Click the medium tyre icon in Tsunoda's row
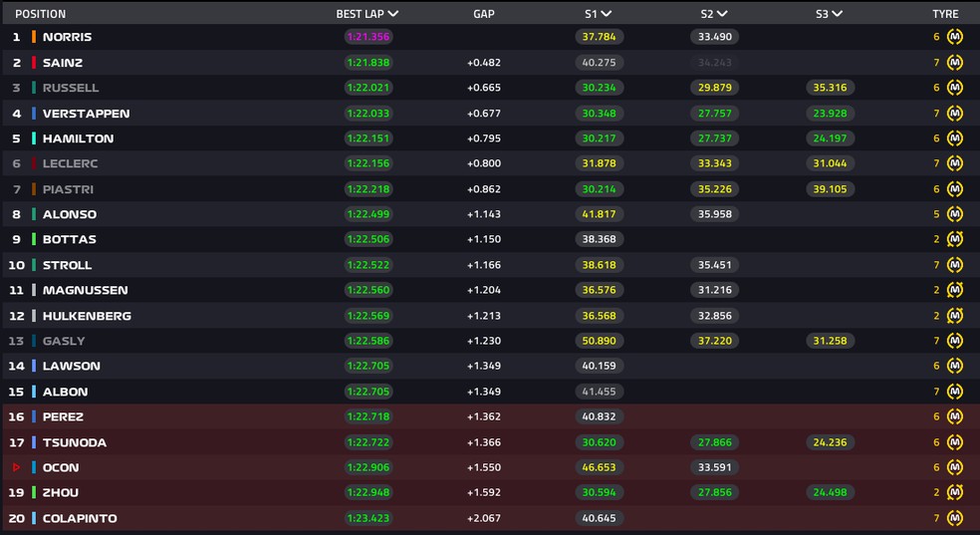This screenshot has width=980, height=535. click(954, 442)
